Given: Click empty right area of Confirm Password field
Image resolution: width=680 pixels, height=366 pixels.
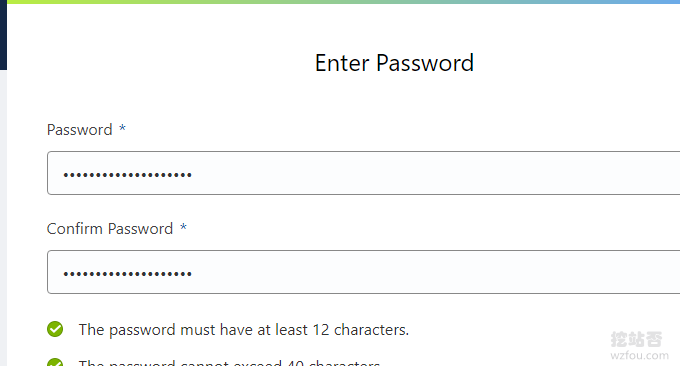Looking at the screenshot, I should point(434,272).
